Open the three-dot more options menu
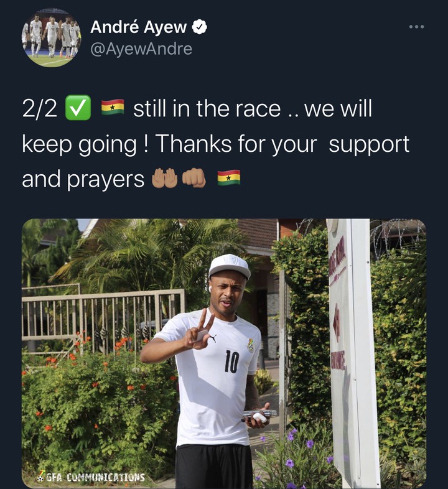 (416, 27)
